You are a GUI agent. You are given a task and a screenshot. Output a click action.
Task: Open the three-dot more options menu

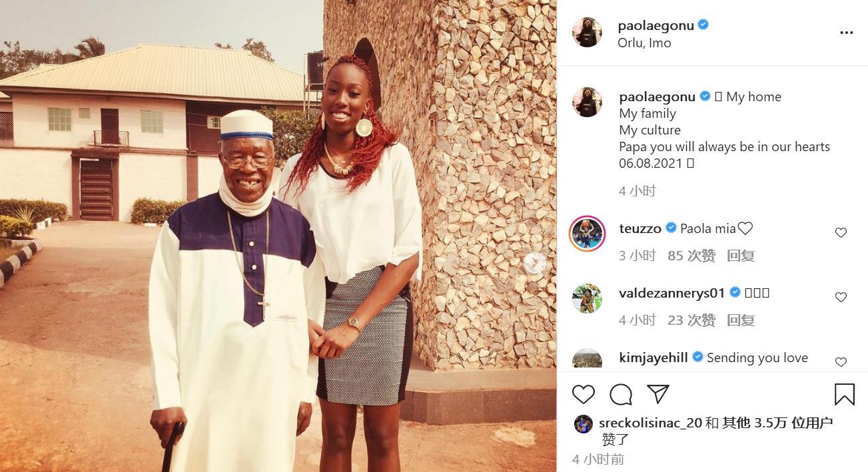(846, 33)
